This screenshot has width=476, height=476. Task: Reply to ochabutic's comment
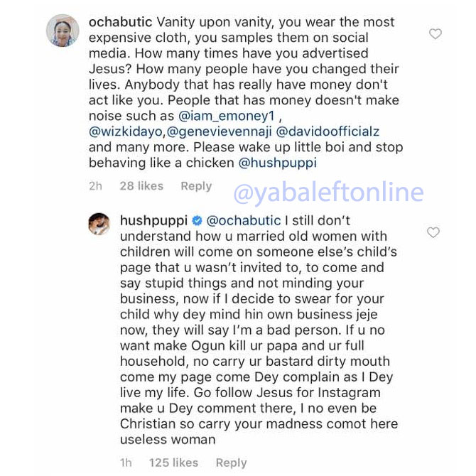coord(196,186)
